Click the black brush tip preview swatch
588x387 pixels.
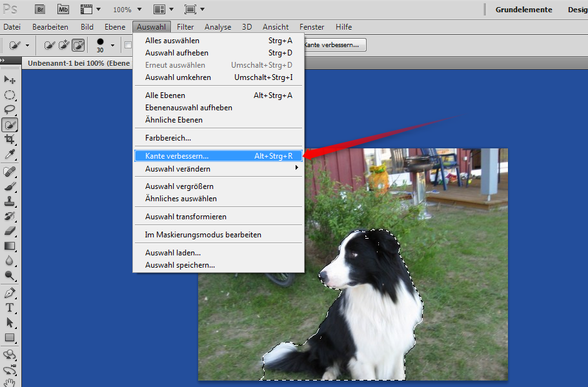point(100,42)
